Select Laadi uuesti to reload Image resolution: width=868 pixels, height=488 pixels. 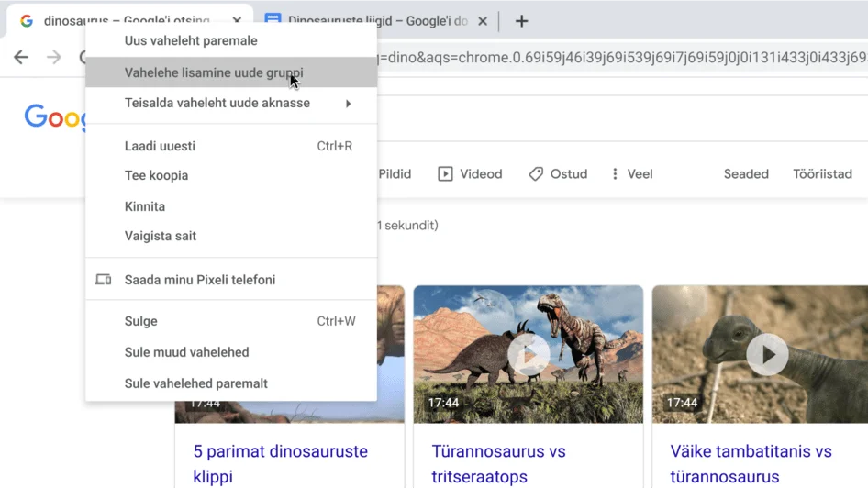160,146
